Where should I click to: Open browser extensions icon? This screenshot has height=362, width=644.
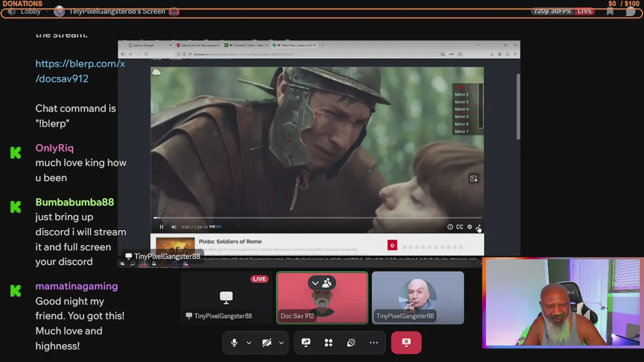(508, 54)
